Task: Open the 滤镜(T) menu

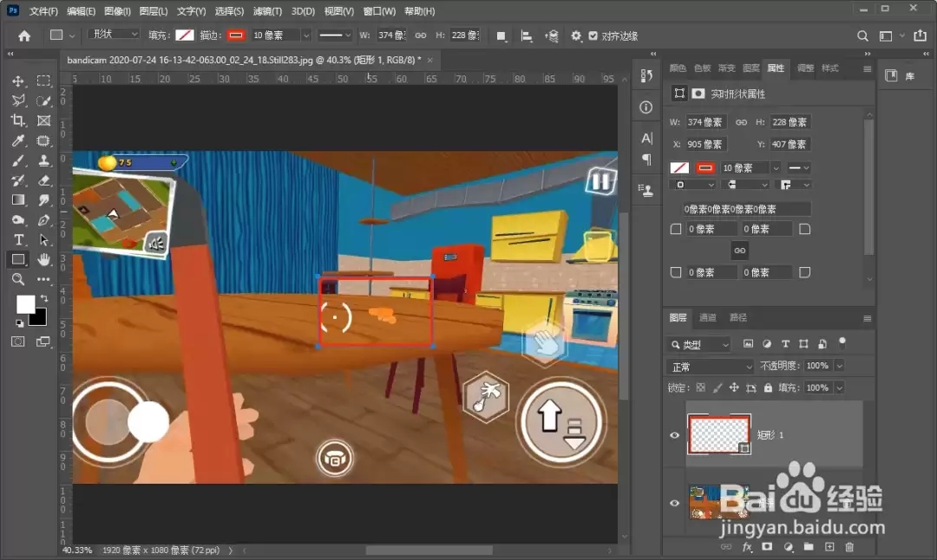Action: (x=267, y=10)
